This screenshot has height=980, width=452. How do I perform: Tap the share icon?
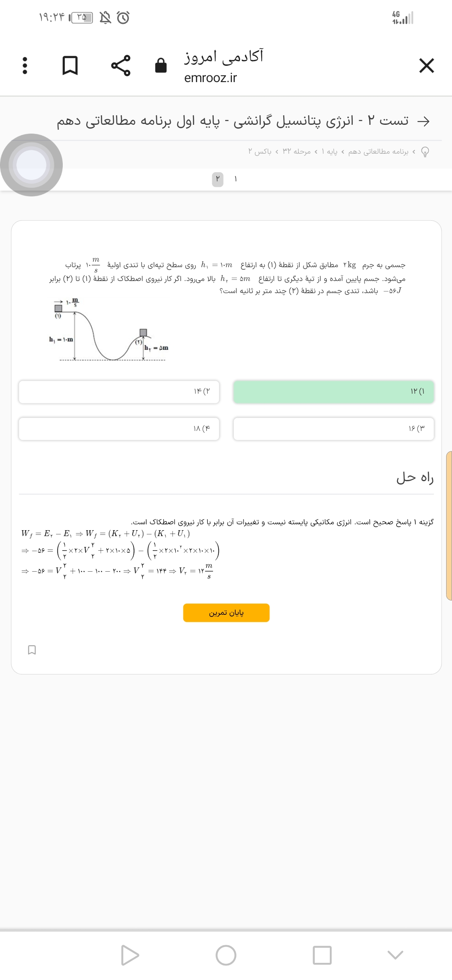coord(121,66)
